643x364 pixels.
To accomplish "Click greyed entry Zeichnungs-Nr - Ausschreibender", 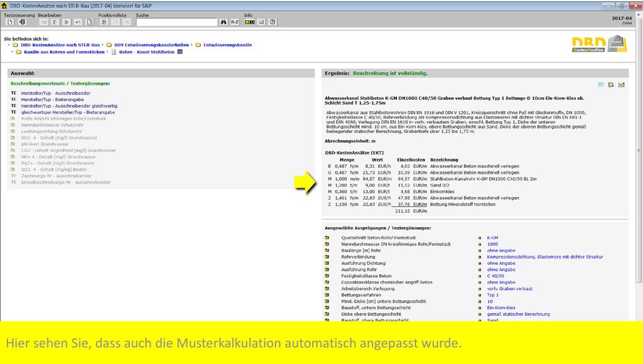I will pyautogui.click(x=56, y=176).
